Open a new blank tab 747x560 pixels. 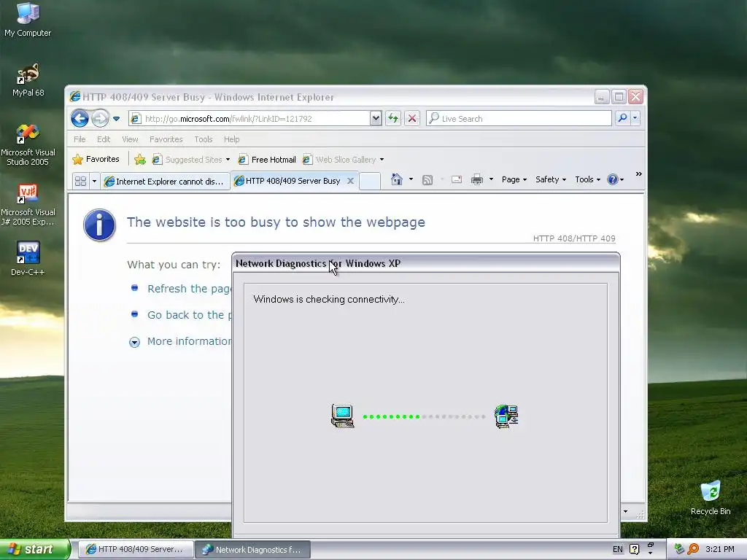click(370, 181)
